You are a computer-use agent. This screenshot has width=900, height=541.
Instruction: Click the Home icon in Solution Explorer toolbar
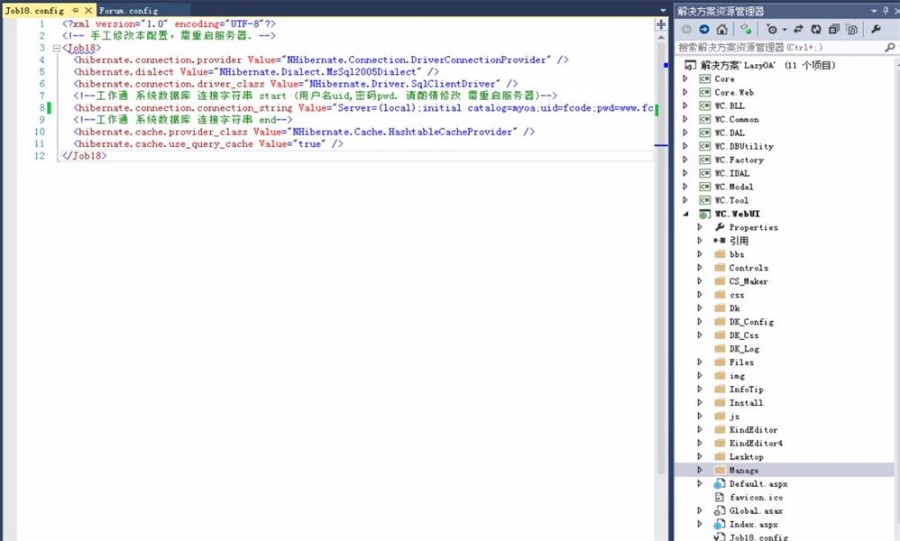click(x=721, y=30)
